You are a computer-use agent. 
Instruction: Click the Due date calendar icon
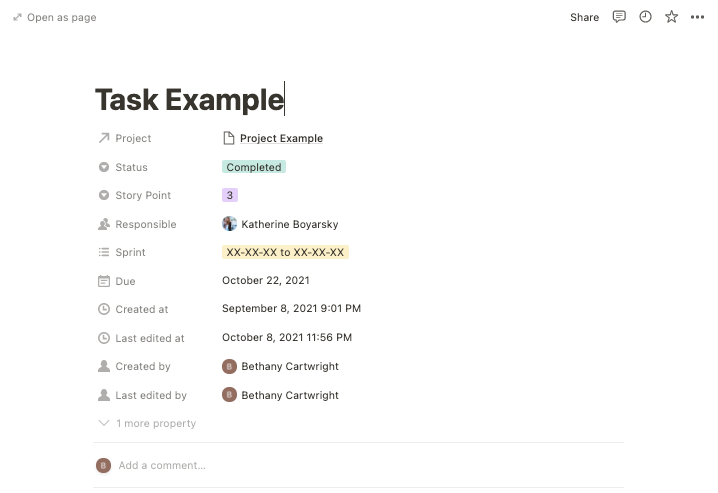[x=104, y=281]
